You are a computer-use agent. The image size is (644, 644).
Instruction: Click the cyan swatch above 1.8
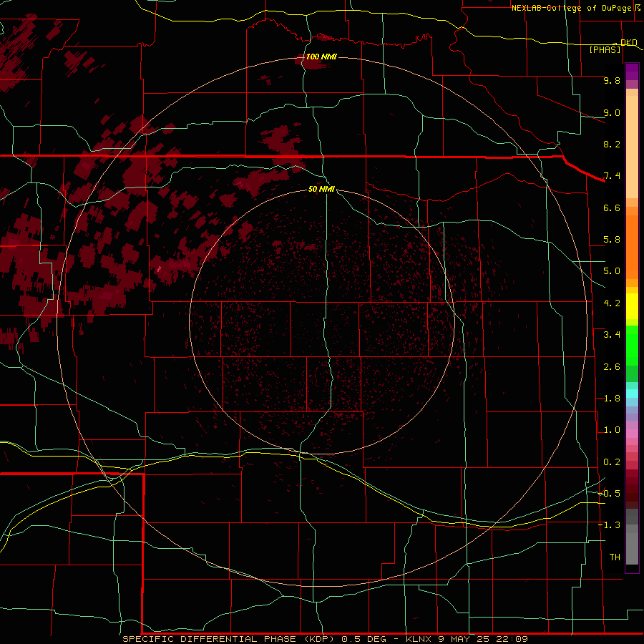(x=632, y=394)
